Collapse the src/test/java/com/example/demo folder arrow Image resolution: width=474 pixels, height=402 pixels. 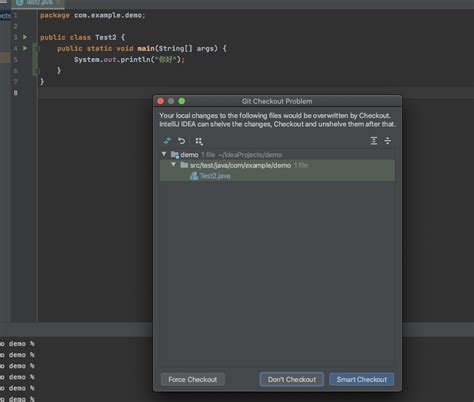(x=173, y=165)
